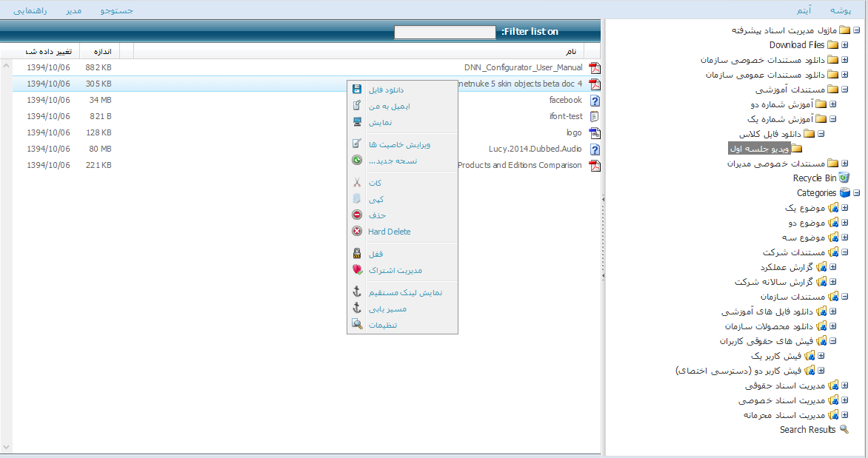Image resolution: width=868 pixels, height=458 pixels.
Task: Click the lock icon beside قفل
Action: pos(357,254)
